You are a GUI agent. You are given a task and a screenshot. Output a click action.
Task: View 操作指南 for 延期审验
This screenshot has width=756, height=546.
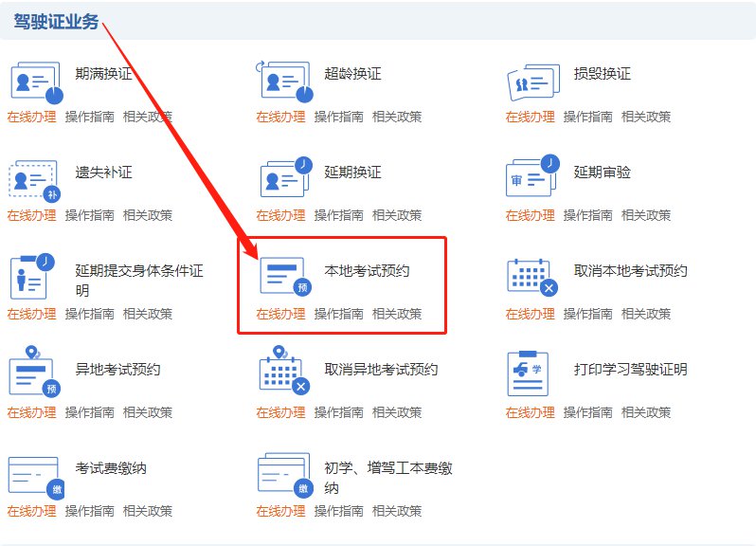point(588,215)
